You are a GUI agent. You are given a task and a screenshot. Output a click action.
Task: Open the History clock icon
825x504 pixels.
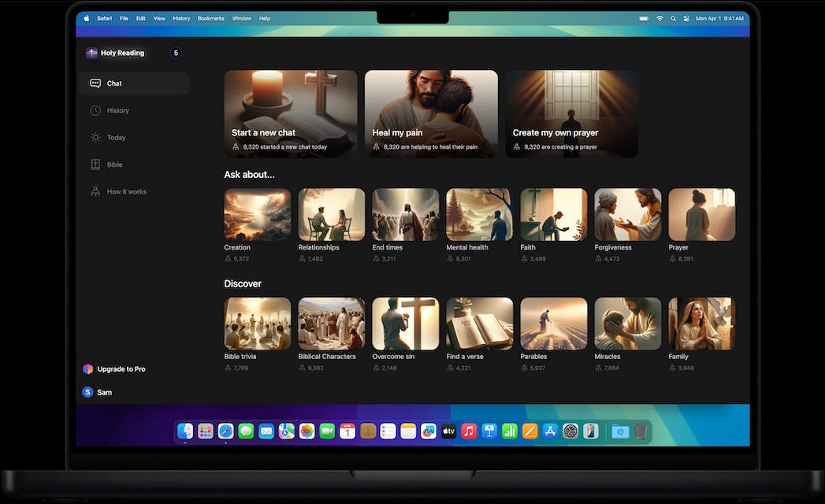[95, 111]
